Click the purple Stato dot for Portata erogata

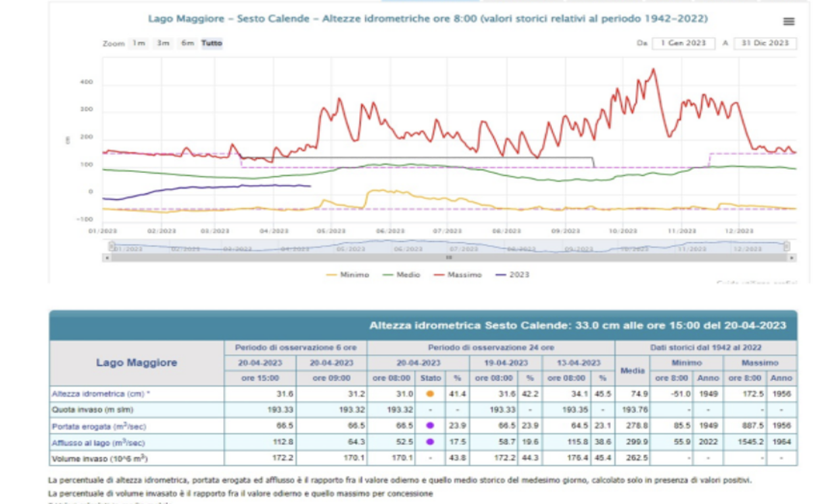coord(430,426)
